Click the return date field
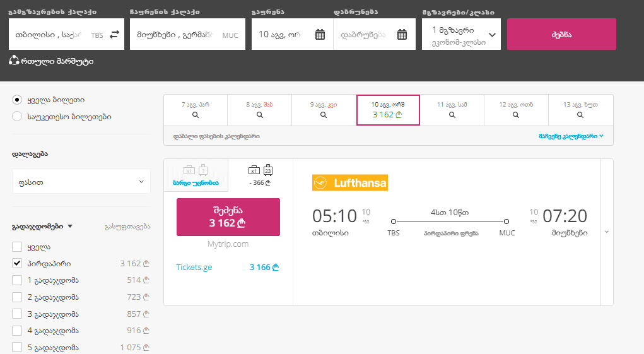The image size is (644, 354). [x=374, y=35]
